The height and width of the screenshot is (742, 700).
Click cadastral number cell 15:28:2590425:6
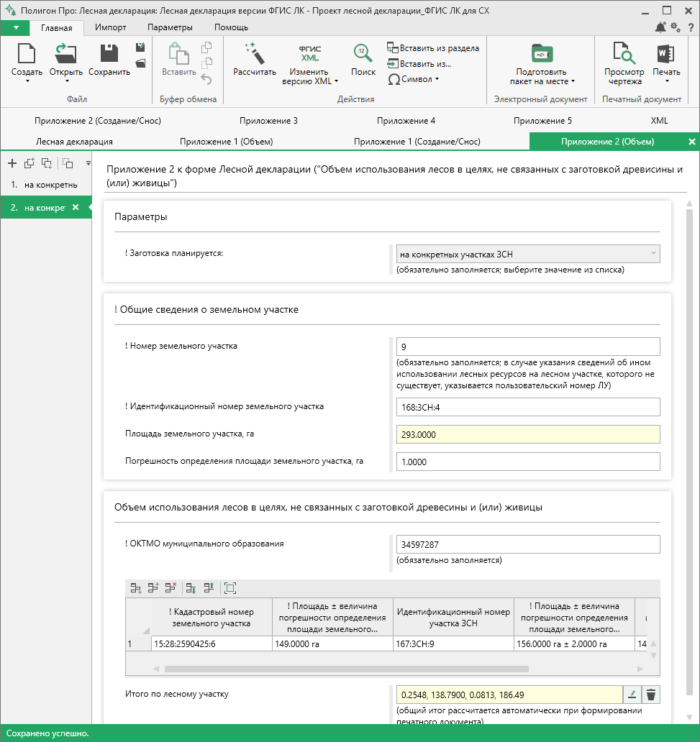pyautogui.click(x=212, y=643)
